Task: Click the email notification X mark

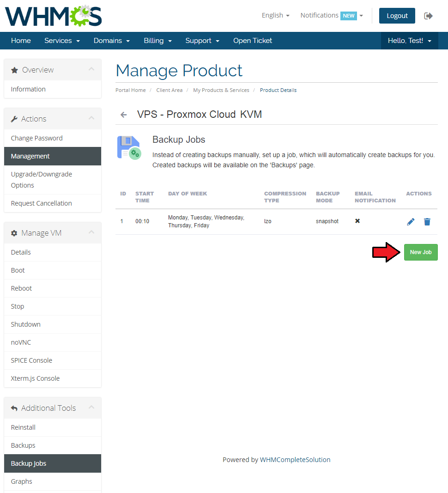Action: pos(357,221)
